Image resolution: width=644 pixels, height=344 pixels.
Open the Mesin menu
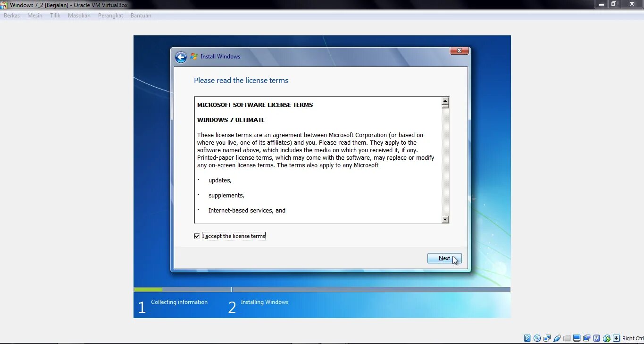pos(35,16)
